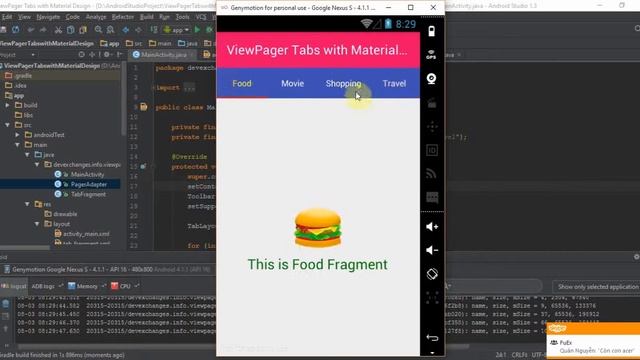Click Find magnifier icon in toolbar
Image resolution: width=640 pixels, height=360 pixels.
(98, 30)
